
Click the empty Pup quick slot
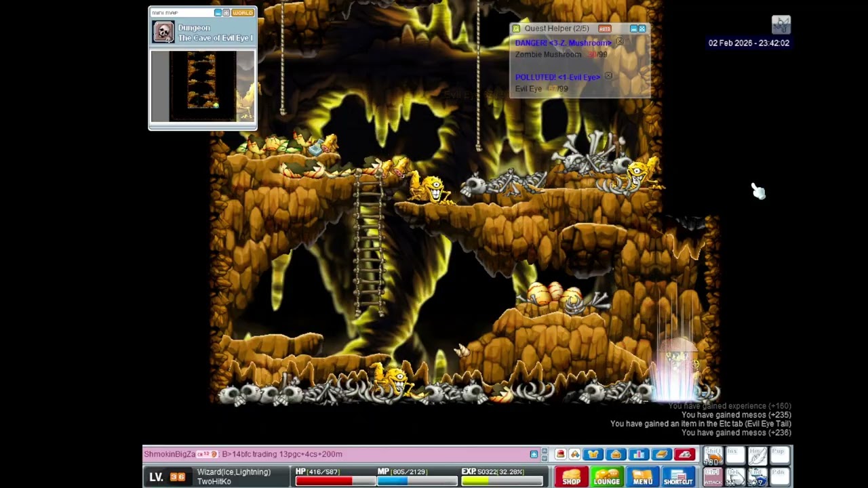780,455
